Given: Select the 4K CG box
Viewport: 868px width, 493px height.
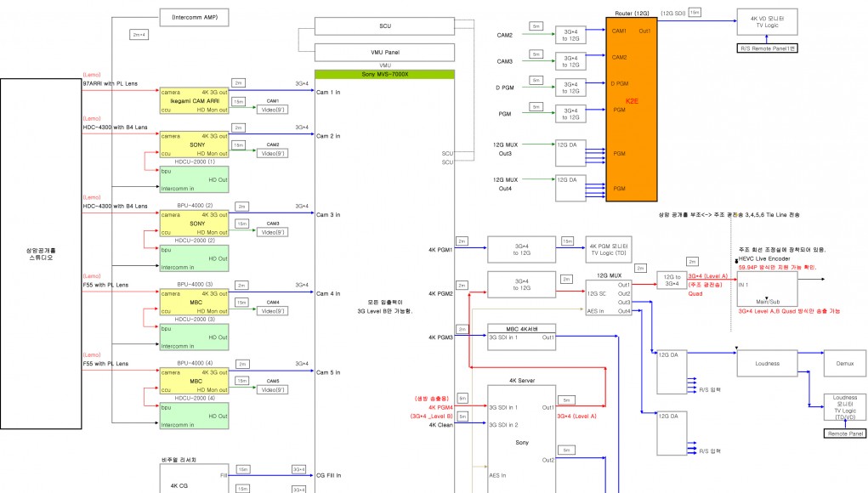Looking at the screenshot, I should click(x=195, y=479).
